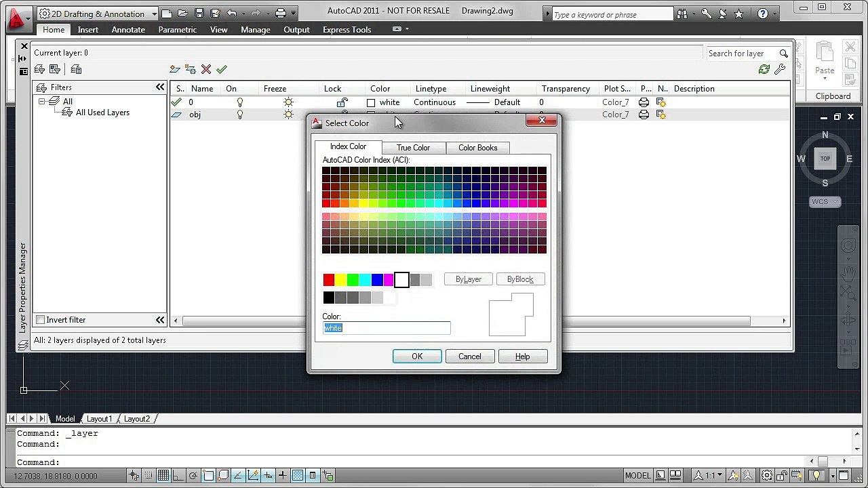Toggle Freeze sun icon for layer 0

(288, 102)
